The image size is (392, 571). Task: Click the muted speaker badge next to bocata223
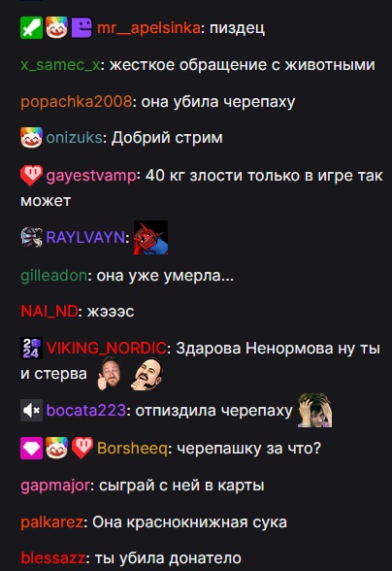pos(31,411)
